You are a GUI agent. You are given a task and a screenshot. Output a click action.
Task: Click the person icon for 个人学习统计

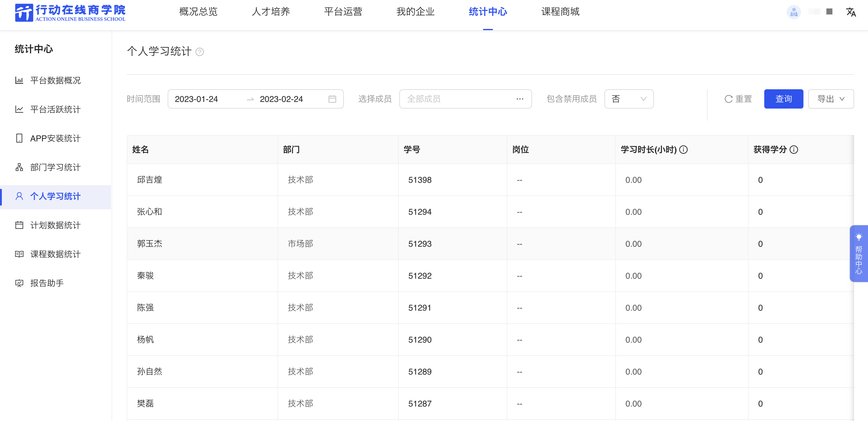[19, 196]
